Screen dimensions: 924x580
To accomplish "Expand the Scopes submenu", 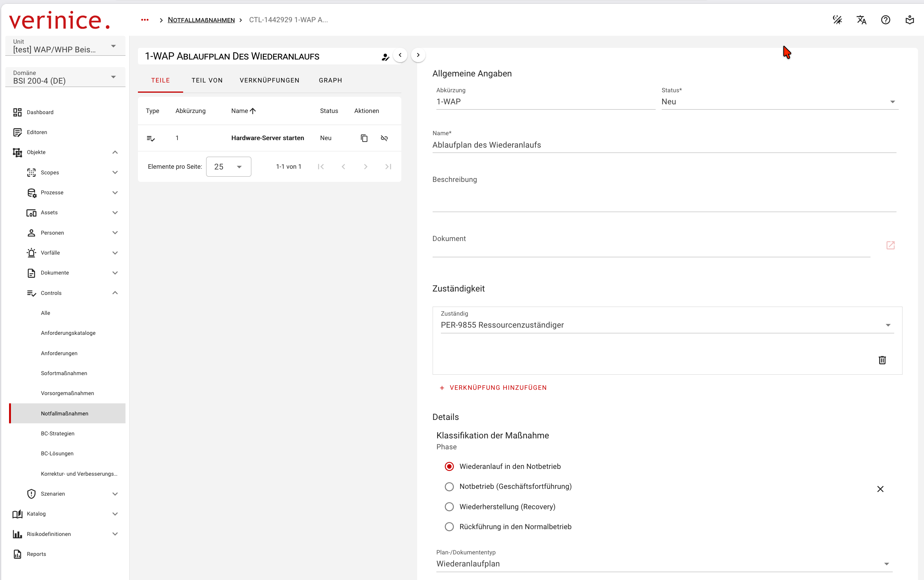I will tap(115, 172).
